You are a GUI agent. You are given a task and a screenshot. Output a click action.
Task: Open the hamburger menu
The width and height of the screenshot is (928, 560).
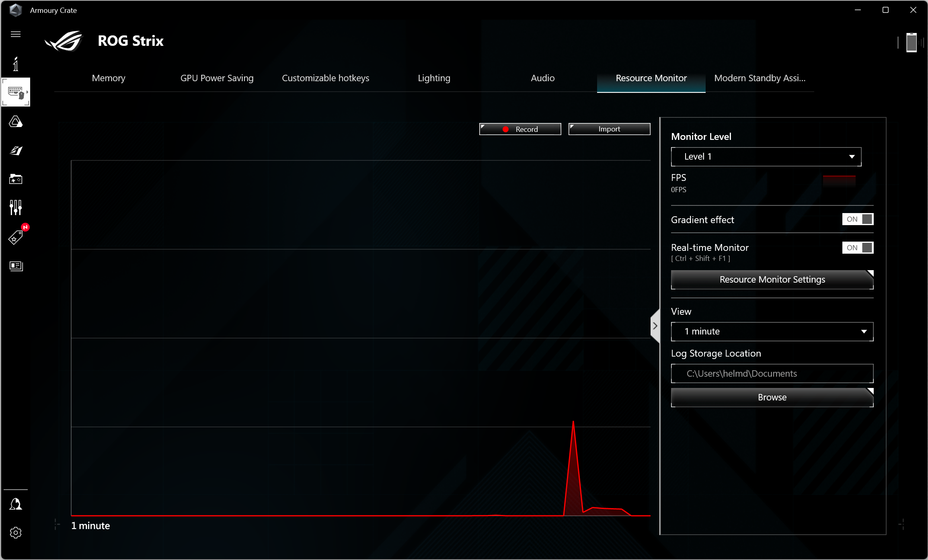16,34
